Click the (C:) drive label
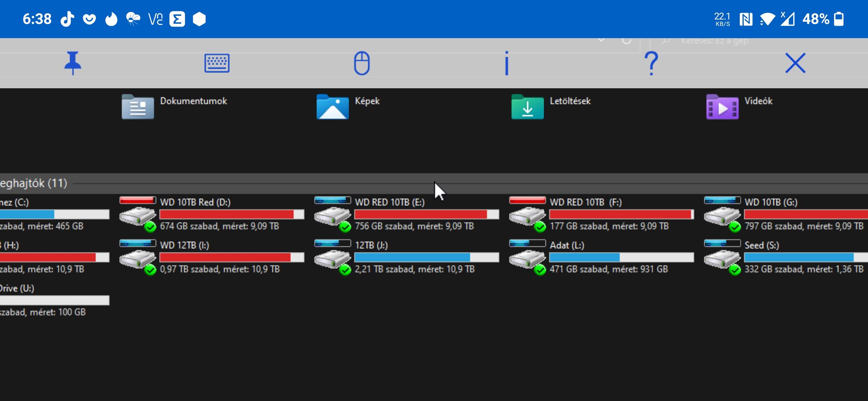 coord(14,202)
